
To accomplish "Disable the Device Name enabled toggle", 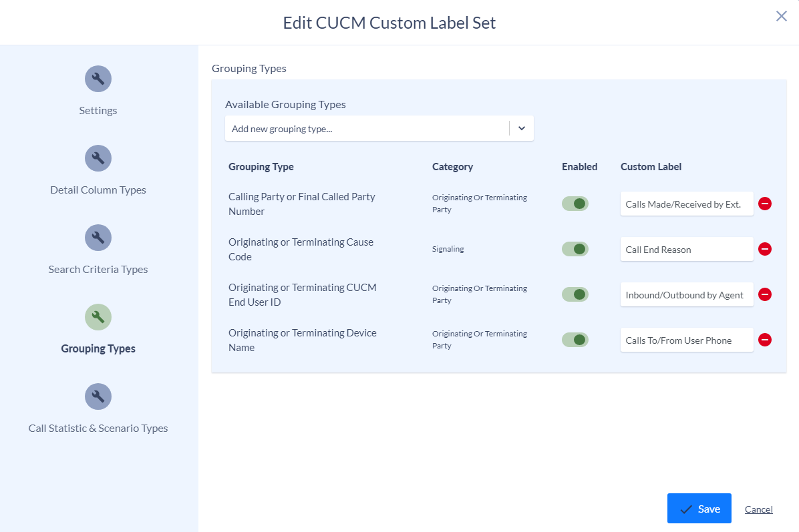I will [575, 340].
